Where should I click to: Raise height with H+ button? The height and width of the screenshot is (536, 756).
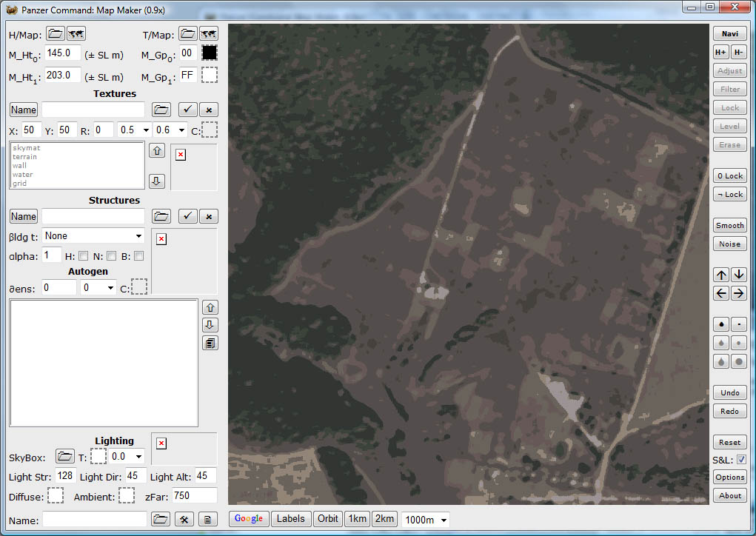[x=720, y=52]
